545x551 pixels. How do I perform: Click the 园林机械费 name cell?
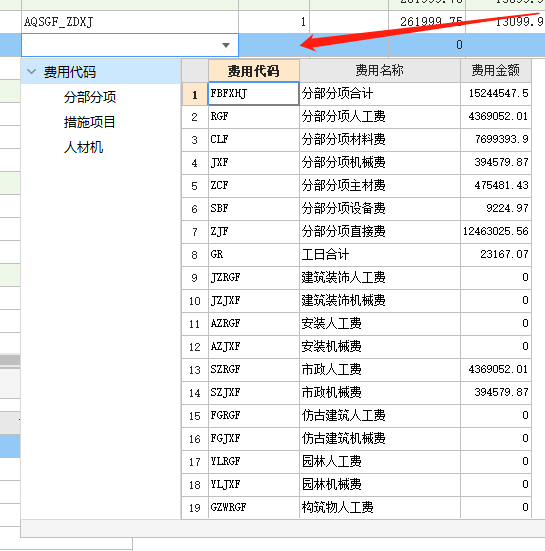pyautogui.click(x=379, y=485)
